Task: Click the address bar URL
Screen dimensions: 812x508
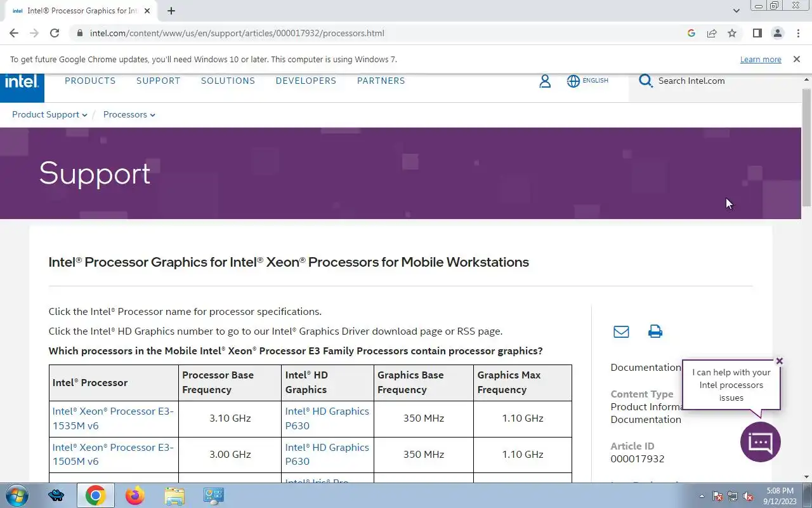Action: [237, 33]
